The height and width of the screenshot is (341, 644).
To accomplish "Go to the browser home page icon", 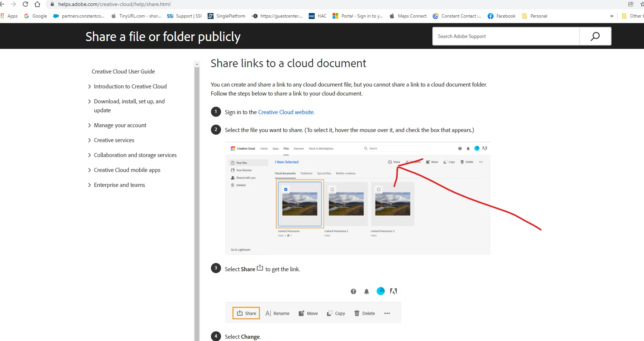I will coord(37,4).
